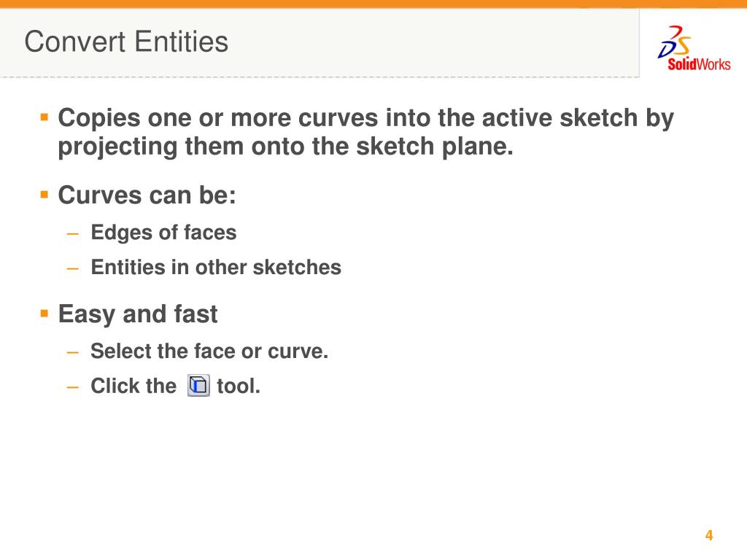Click the "Curves can be:" heading
The image size is (747, 560).
coord(147,195)
